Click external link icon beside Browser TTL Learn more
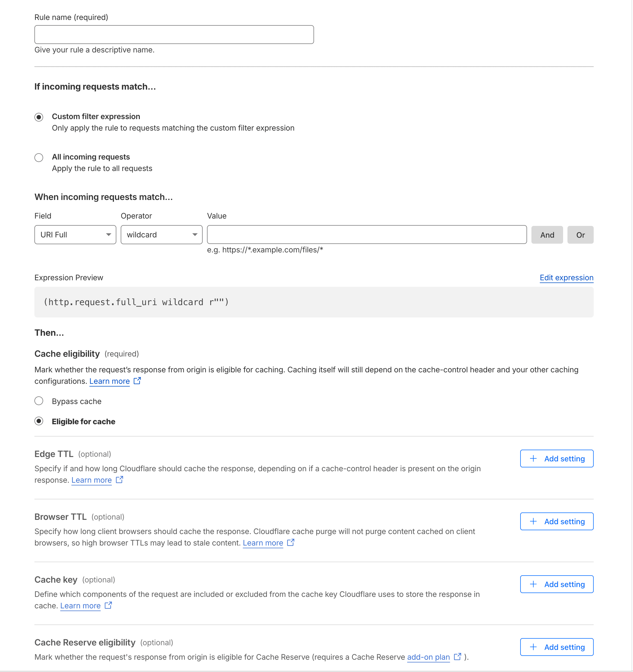The image size is (633, 672). [291, 543]
